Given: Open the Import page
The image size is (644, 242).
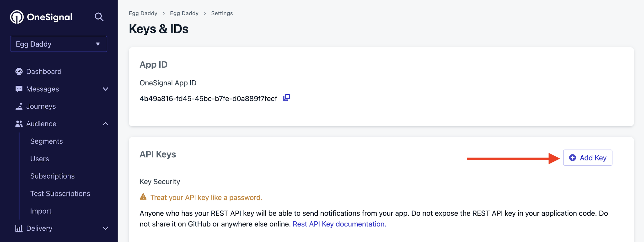Looking at the screenshot, I should [41, 211].
